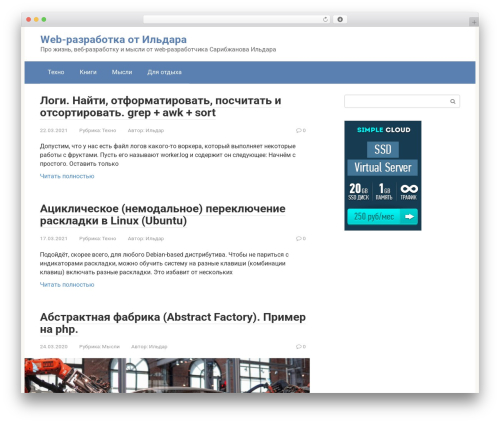
Task: Click Читать полностью under Логи post
Action: tap(67, 176)
